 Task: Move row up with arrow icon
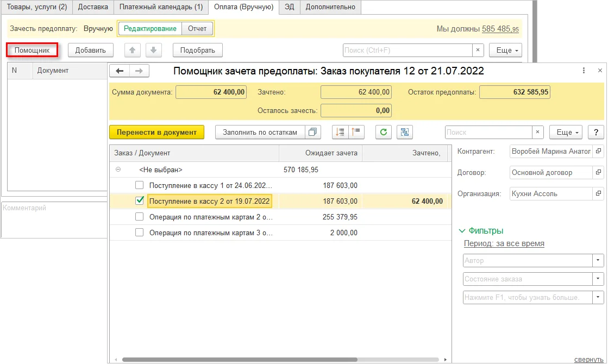132,51
